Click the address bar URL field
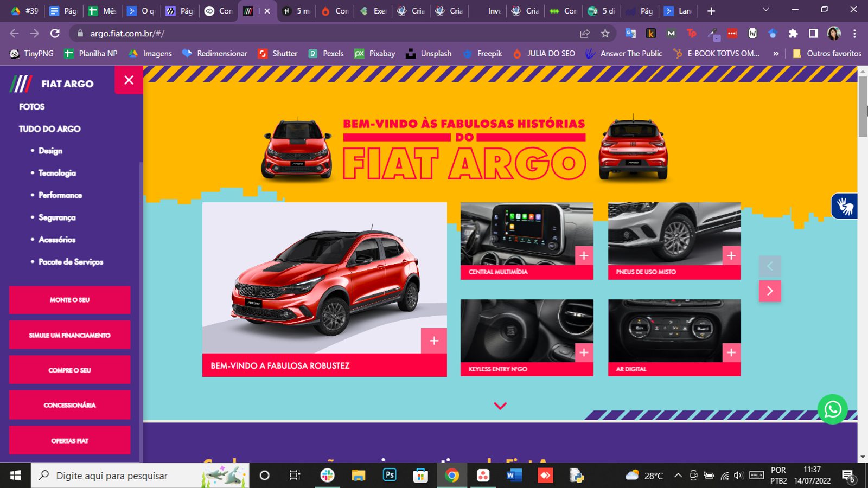The image size is (868, 488). click(325, 34)
